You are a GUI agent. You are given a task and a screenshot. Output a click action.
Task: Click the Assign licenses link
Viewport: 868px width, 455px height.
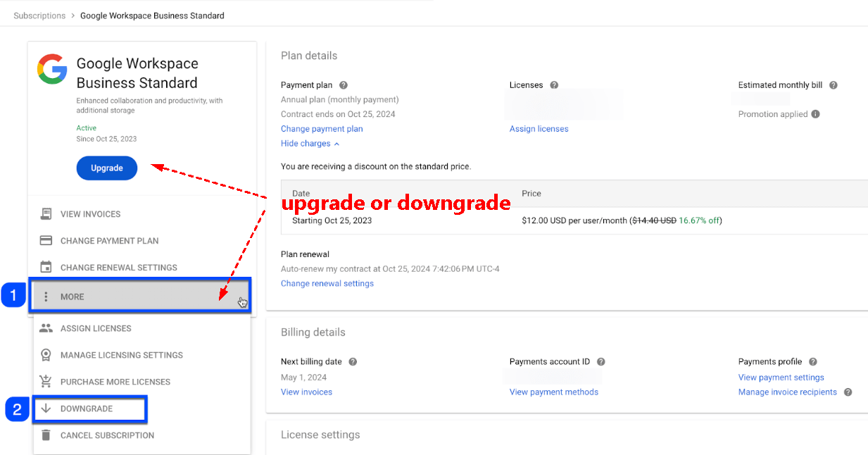539,129
